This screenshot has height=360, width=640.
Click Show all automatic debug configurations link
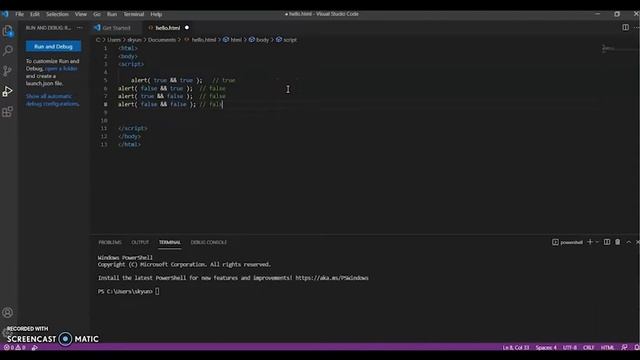(53, 100)
